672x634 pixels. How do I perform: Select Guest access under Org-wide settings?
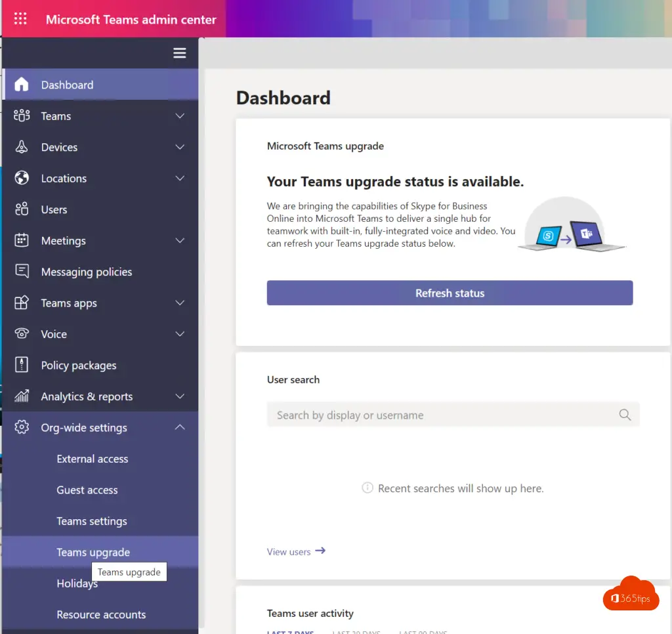[100, 490]
